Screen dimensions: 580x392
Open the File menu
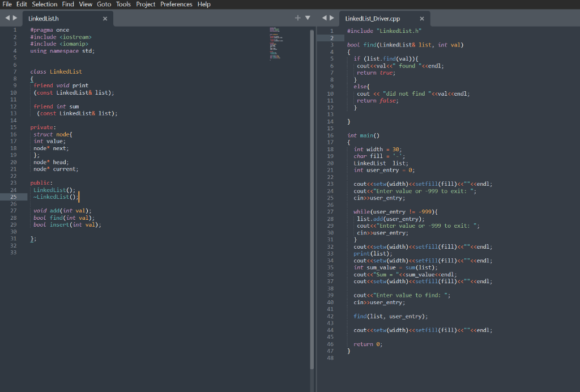click(x=6, y=4)
